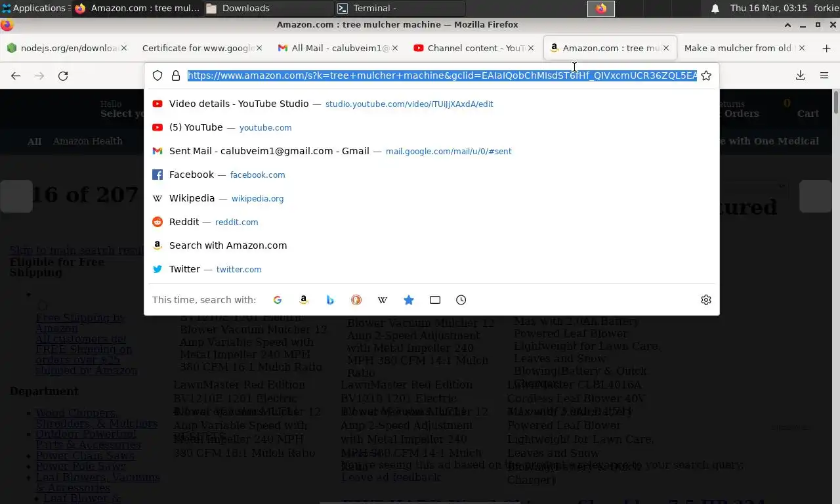Screen dimensions: 840x504
Task: Search this time with DuckDuckGo icon
Action: point(356,300)
